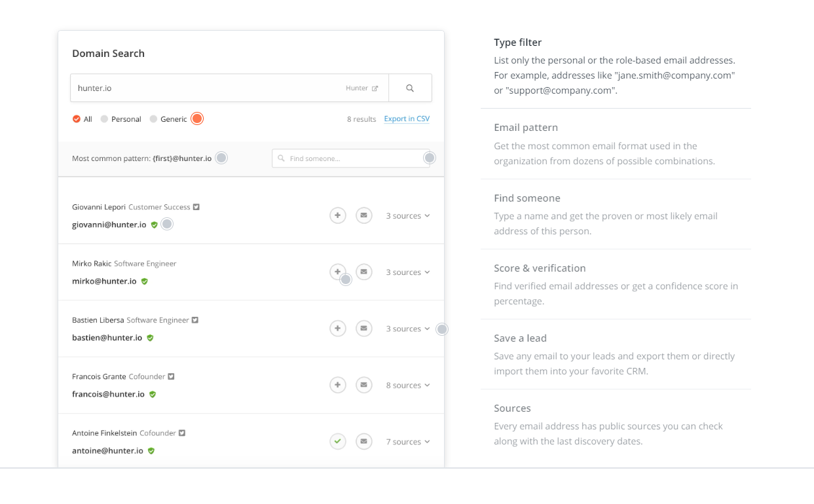Screen dimensions: 814x504
Task: Expand Giovanni's 3 sources dropdown
Action: [x=407, y=216]
